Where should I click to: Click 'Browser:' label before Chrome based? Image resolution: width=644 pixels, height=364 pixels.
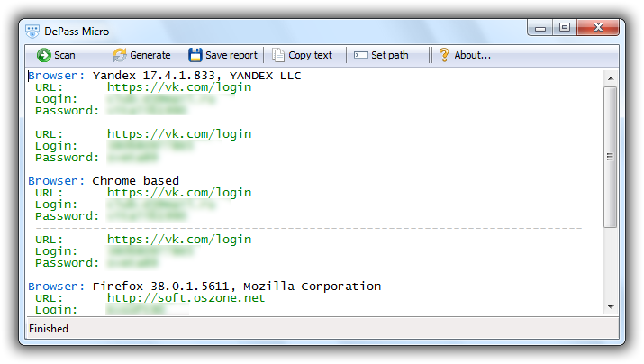point(56,181)
